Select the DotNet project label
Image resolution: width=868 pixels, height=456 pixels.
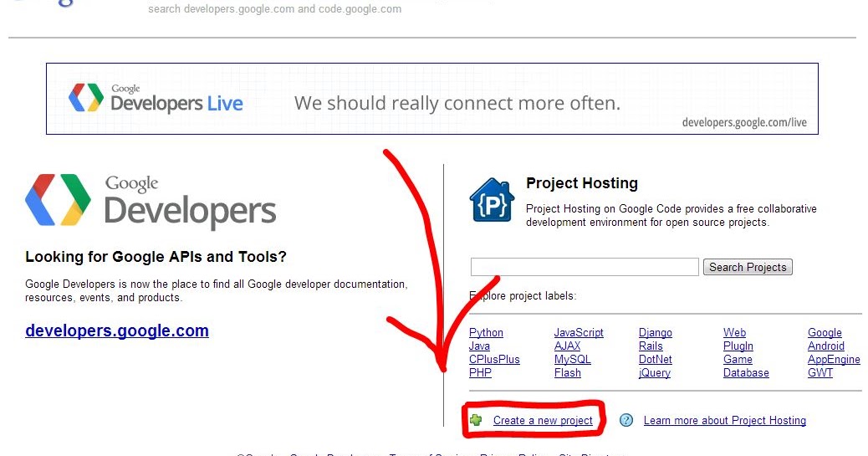point(656,359)
